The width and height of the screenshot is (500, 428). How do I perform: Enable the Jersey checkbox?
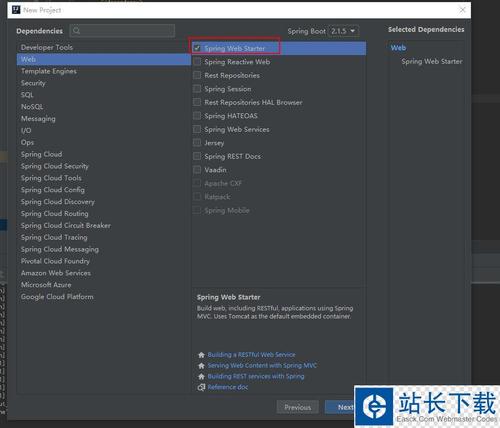click(x=197, y=143)
